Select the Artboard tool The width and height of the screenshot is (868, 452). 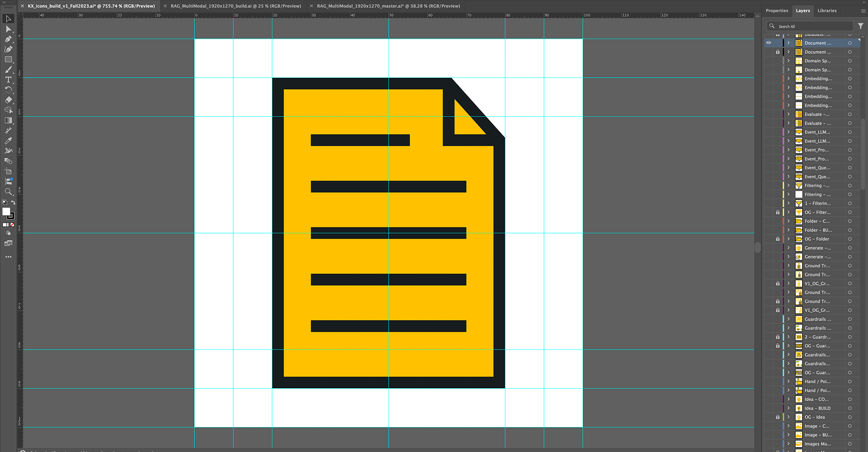click(x=8, y=171)
